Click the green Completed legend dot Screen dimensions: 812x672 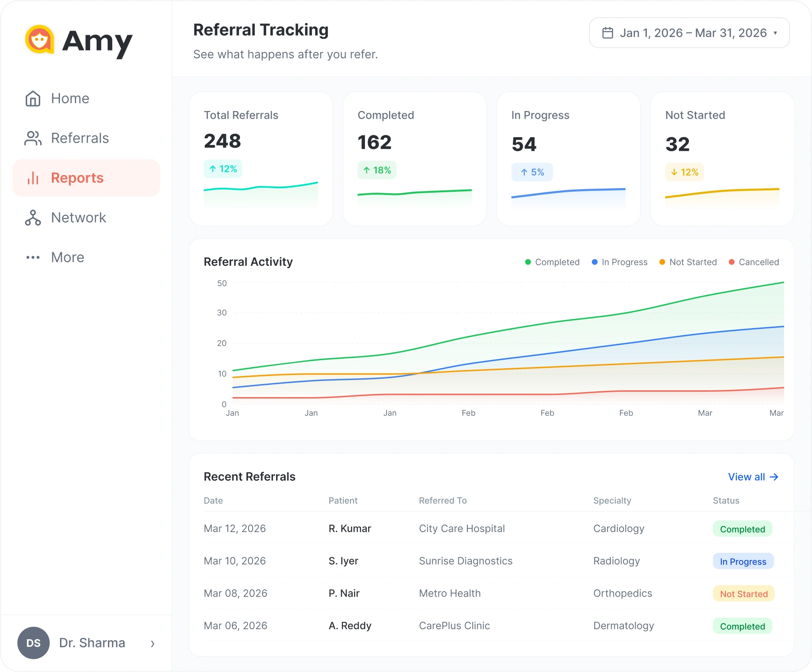point(528,262)
